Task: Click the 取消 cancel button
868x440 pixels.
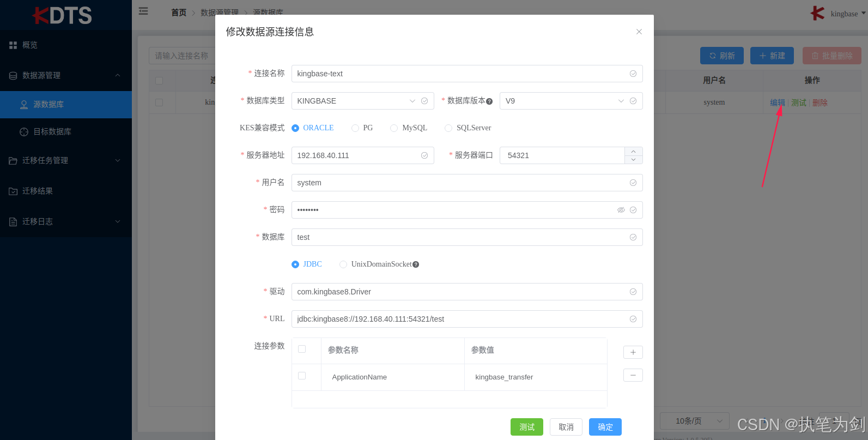Action: 566,427
